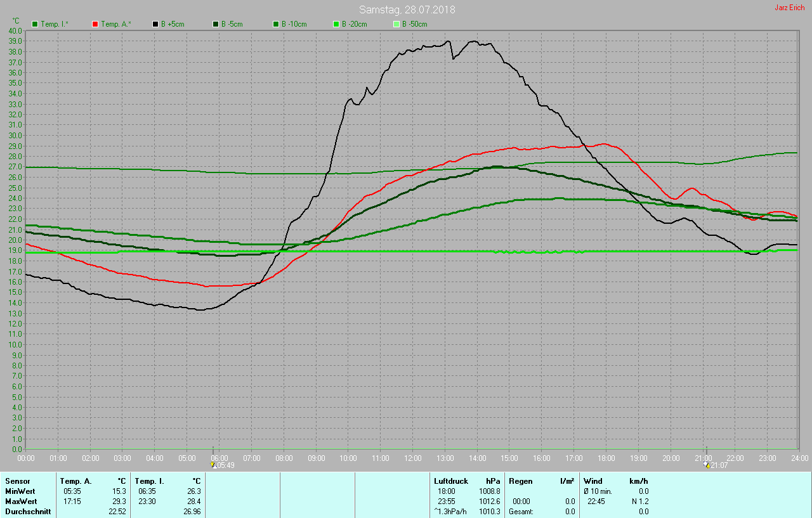Click the sunset icon at 21:07
Viewport: 812px width, 518px height.
click(x=707, y=465)
